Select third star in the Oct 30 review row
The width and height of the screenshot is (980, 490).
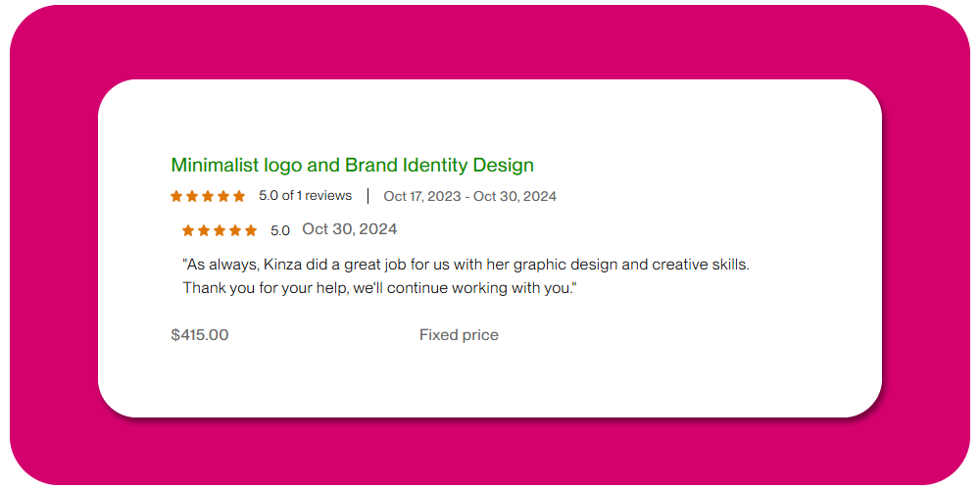coord(220,230)
